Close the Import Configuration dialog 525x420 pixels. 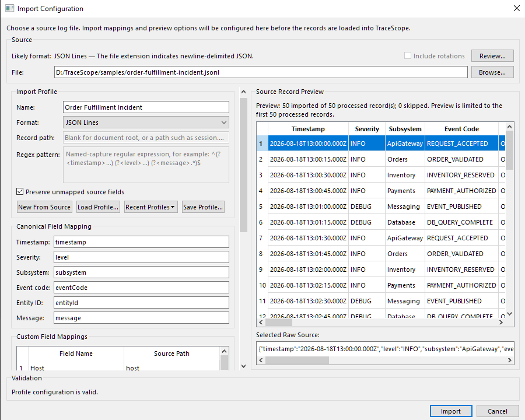[517, 8]
